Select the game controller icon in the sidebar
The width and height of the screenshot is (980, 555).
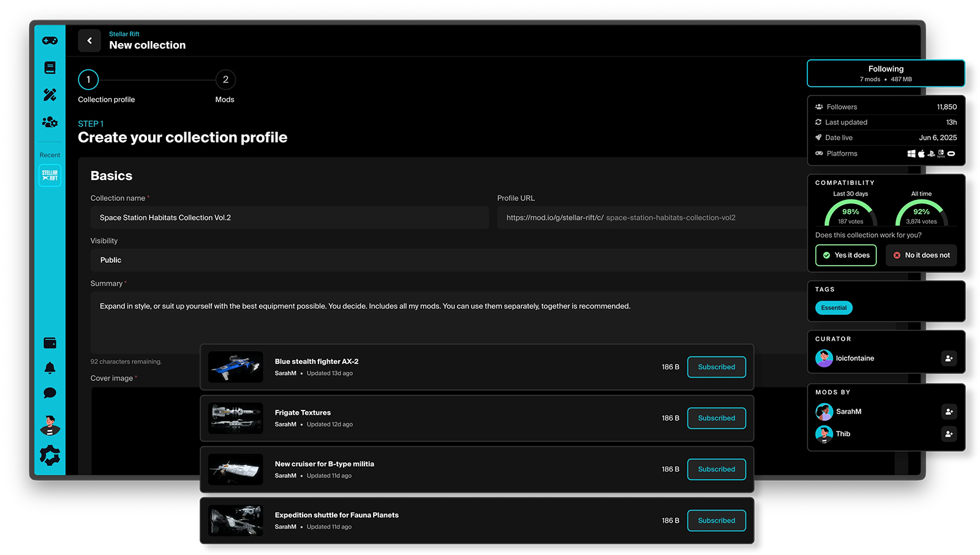click(x=50, y=40)
